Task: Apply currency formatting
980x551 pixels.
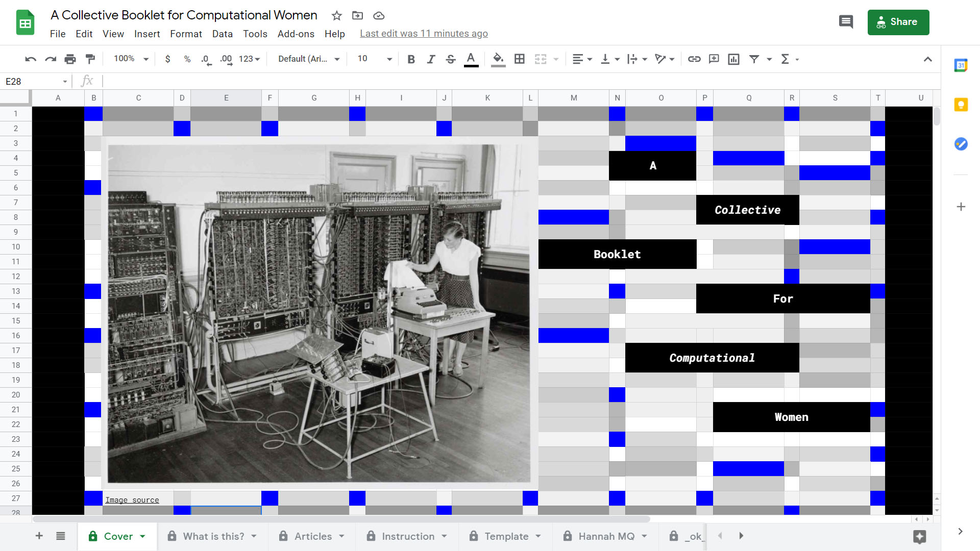Action: (x=168, y=59)
